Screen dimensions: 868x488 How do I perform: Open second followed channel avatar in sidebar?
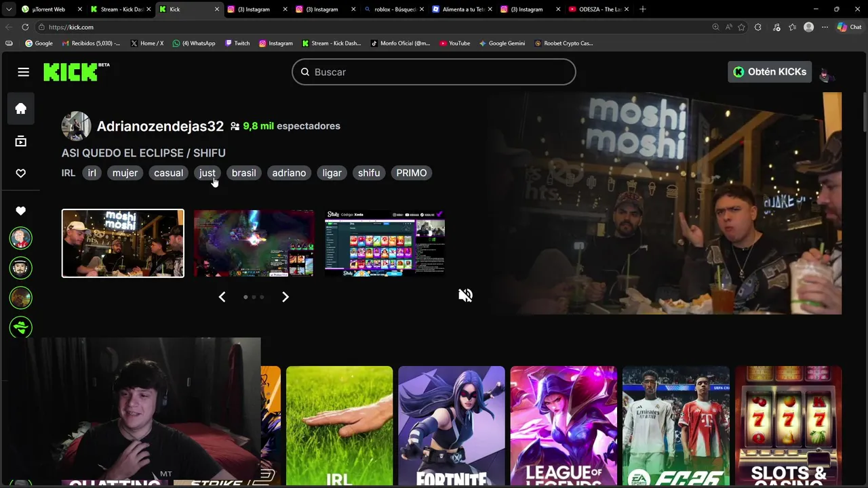tap(21, 268)
